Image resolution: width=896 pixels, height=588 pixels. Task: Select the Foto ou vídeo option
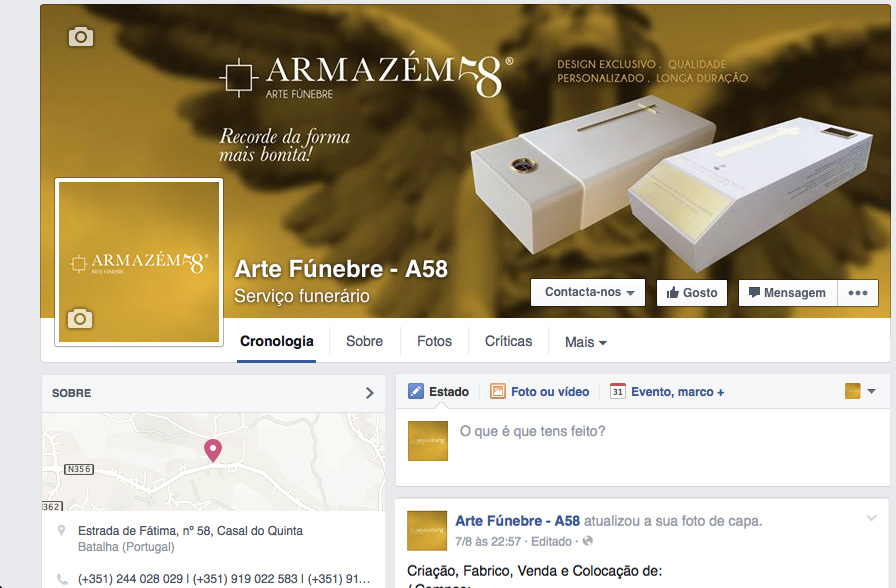click(539, 391)
